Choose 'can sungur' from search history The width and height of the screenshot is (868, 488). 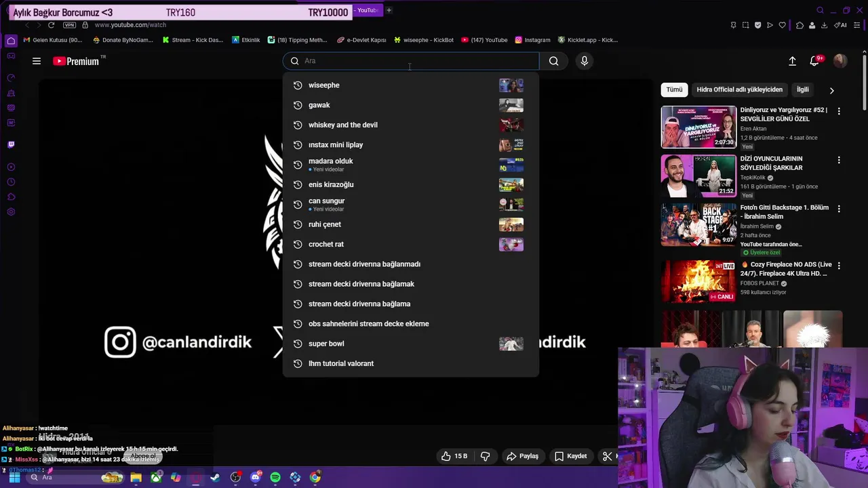click(411, 204)
